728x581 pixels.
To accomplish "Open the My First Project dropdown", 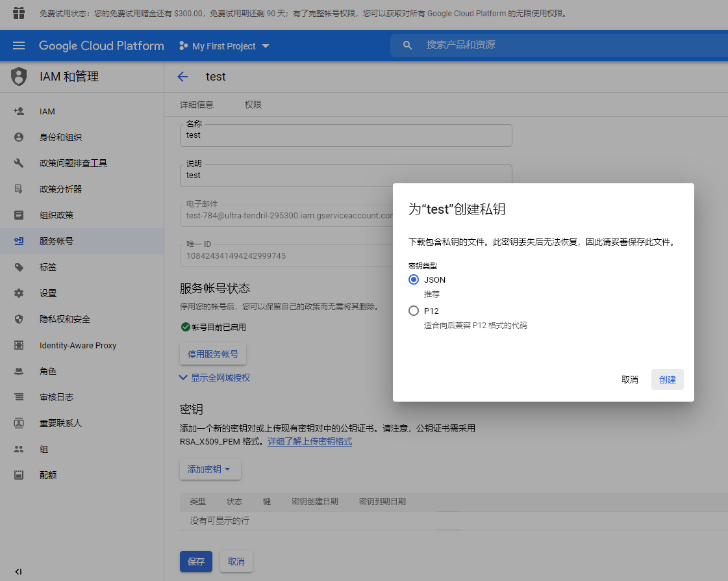I will click(223, 45).
